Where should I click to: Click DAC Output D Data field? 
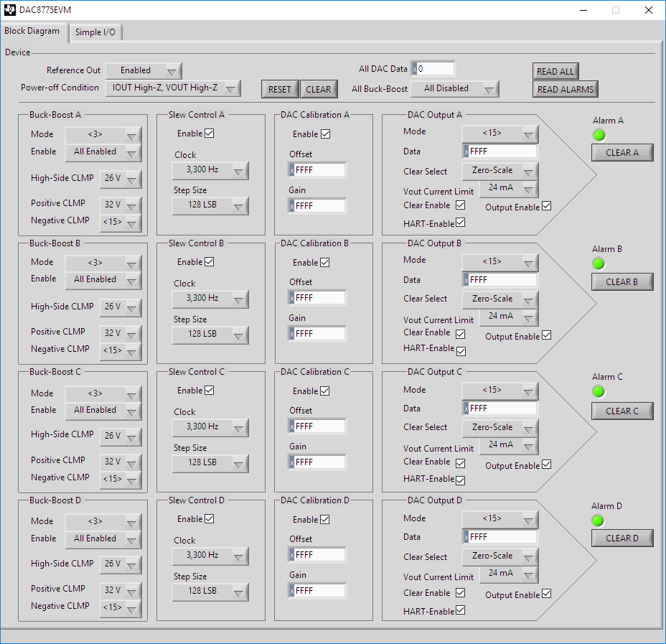pyautogui.click(x=499, y=537)
